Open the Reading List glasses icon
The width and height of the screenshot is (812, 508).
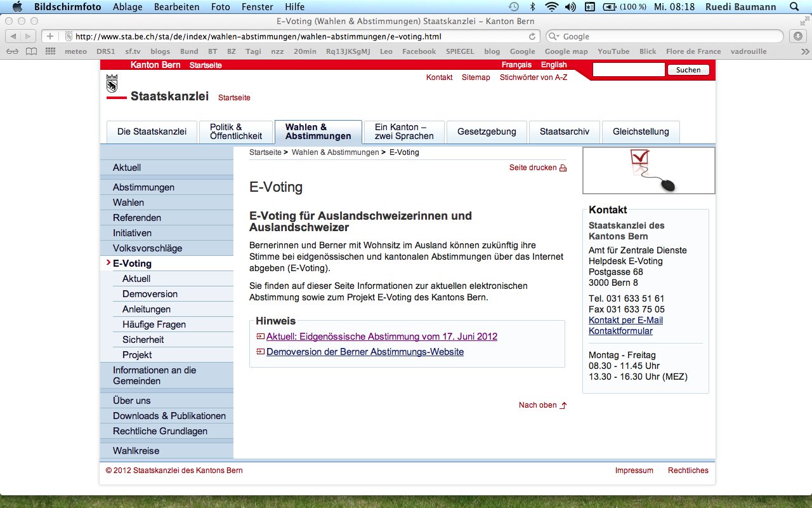click(x=12, y=51)
